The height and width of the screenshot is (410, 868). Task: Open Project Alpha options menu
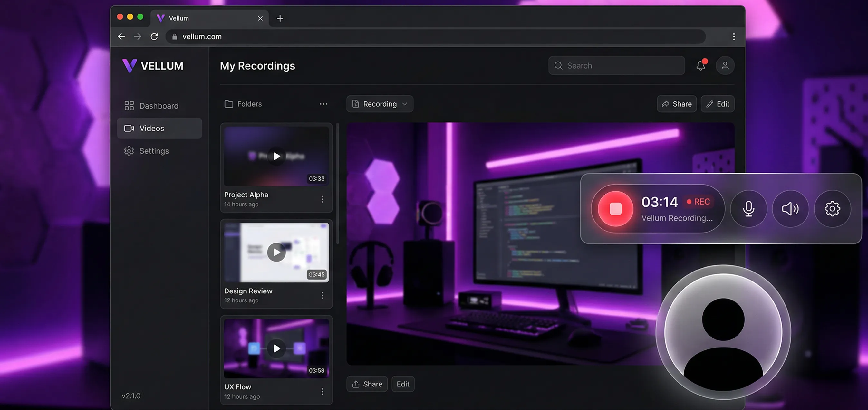click(x=322, y=199)
